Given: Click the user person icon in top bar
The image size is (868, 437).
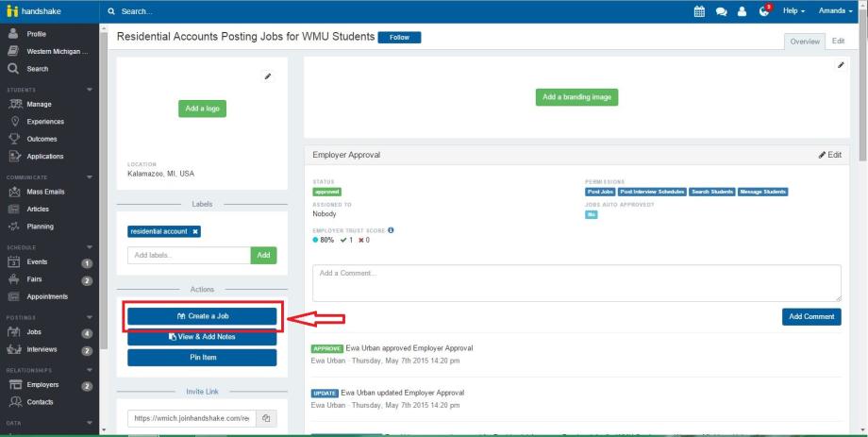Looking at the screenshot, I should pyautogui.click(x=742, y=11).
